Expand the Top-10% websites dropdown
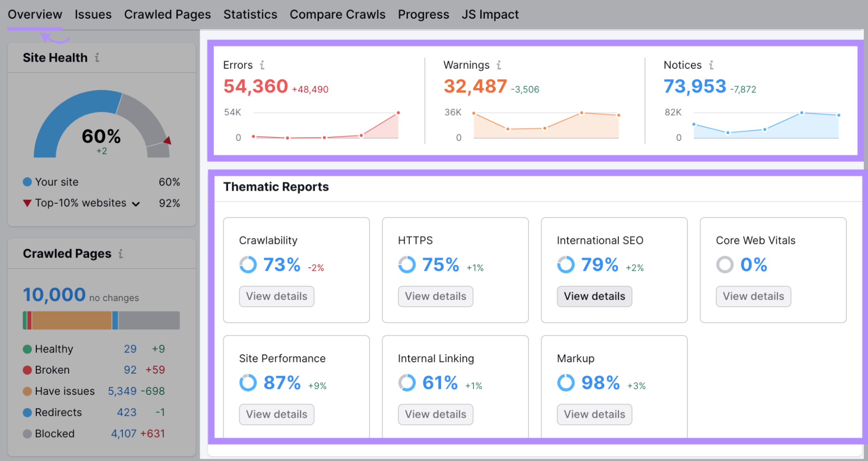The width and height of the screenshot is (868, 461). 135,203
